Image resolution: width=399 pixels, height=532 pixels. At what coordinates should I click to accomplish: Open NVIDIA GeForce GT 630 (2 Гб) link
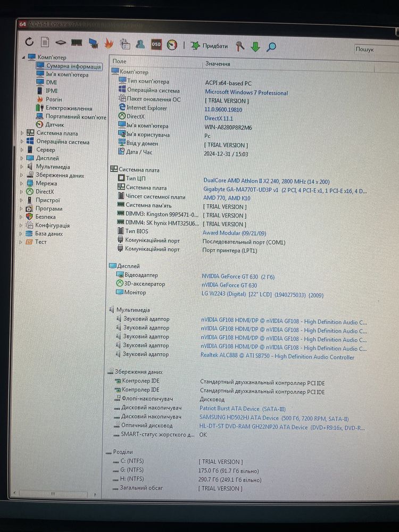(238, 277)
